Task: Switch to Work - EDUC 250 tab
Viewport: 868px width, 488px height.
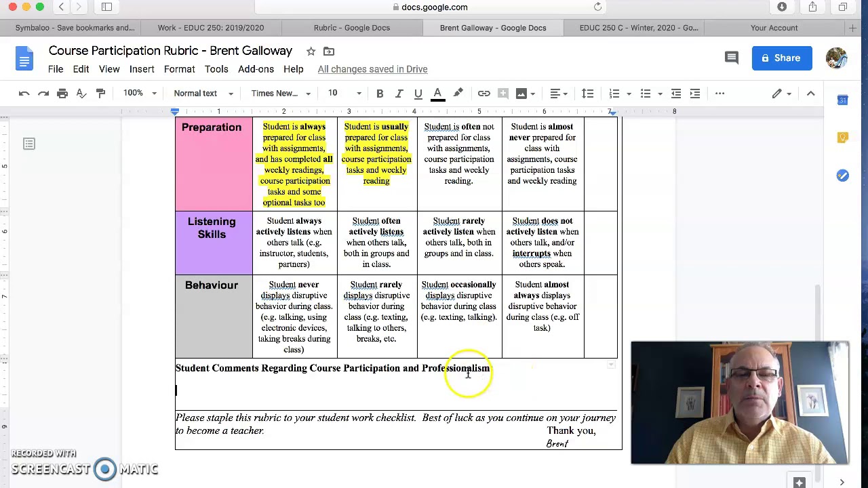Action: click(x=211, y=28)
